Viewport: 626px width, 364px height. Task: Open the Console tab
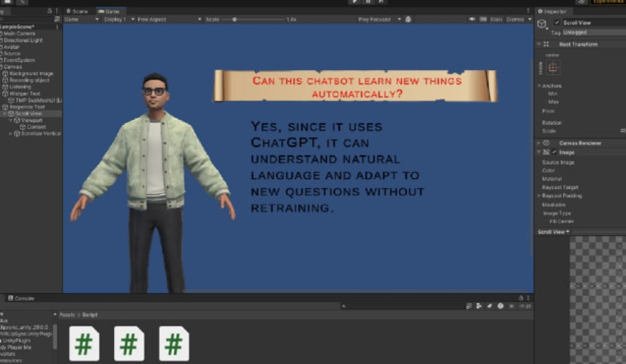[21, 298]
